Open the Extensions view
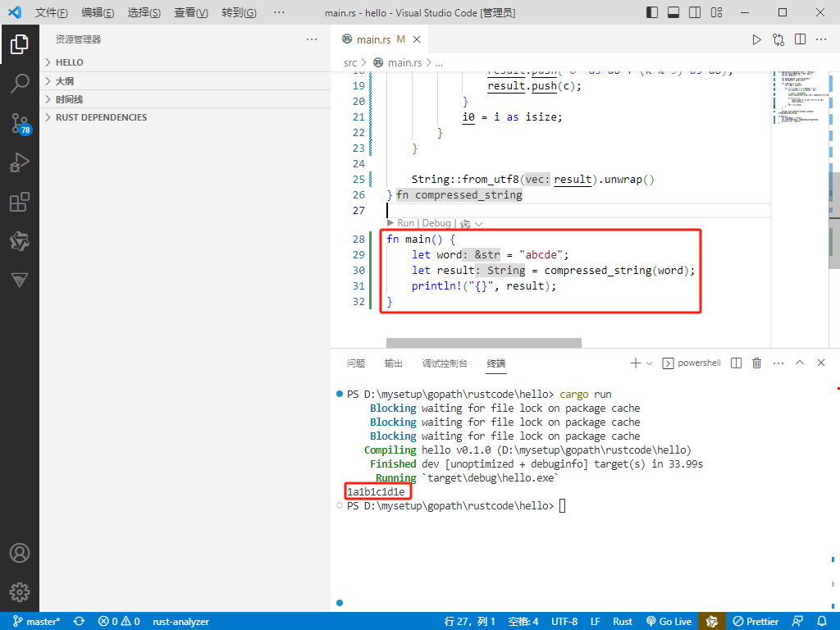 click(x=20, y=202)
